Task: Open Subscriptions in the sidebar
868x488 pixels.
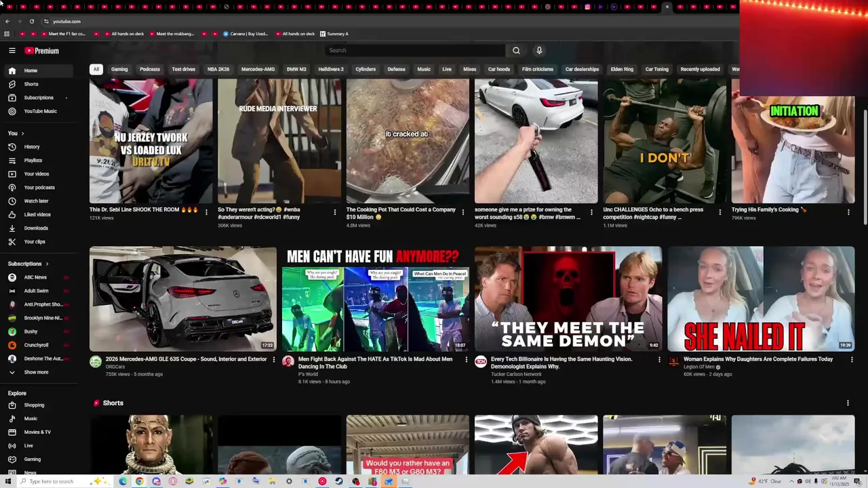Action: coord(37,98)
